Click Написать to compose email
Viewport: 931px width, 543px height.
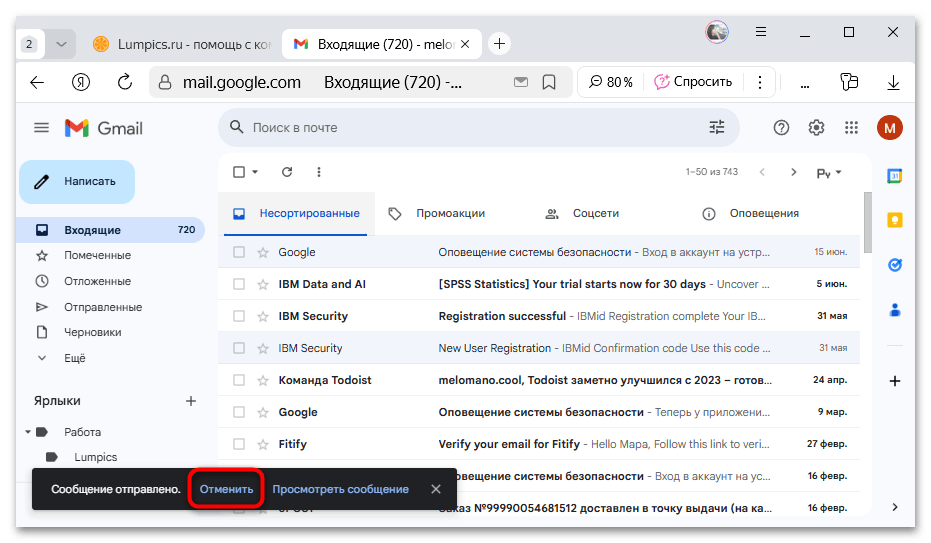tap(77, 182)
